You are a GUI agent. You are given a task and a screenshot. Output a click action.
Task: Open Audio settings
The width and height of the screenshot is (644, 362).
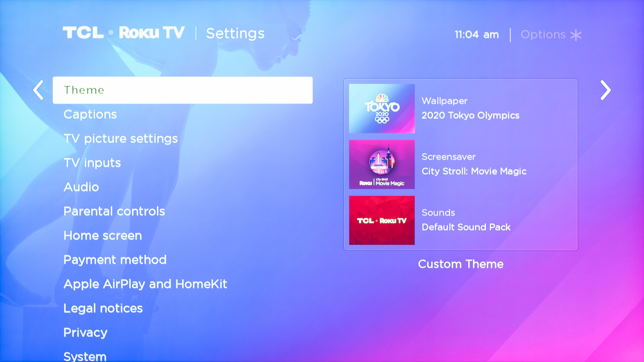[x=81, y=187]
